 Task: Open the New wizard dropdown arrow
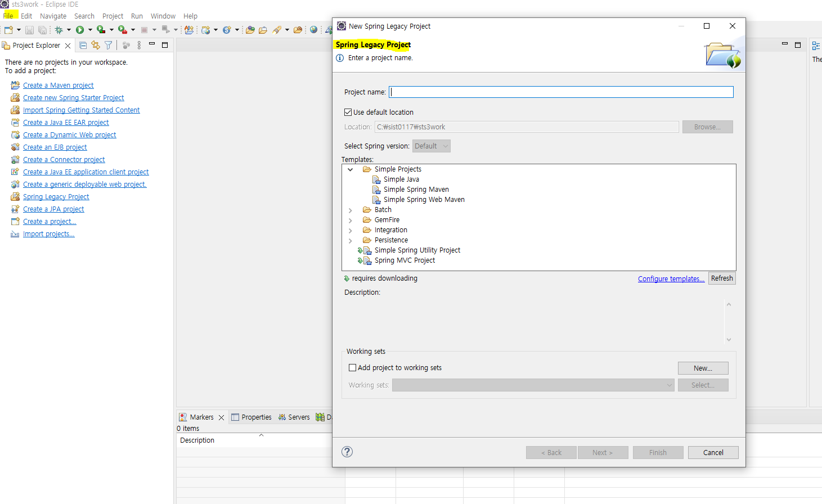click(19, 30)
